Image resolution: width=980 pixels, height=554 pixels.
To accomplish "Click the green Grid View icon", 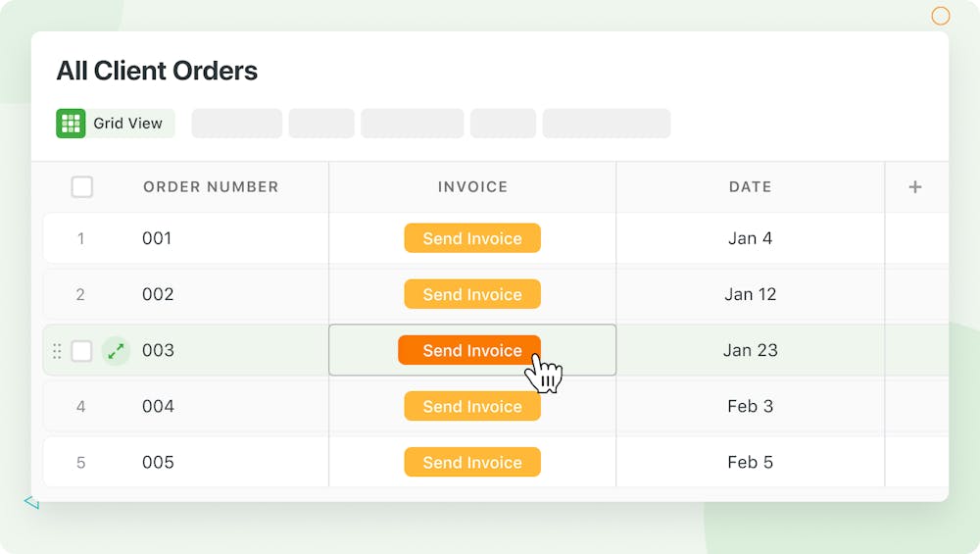I will click(71, 124).
